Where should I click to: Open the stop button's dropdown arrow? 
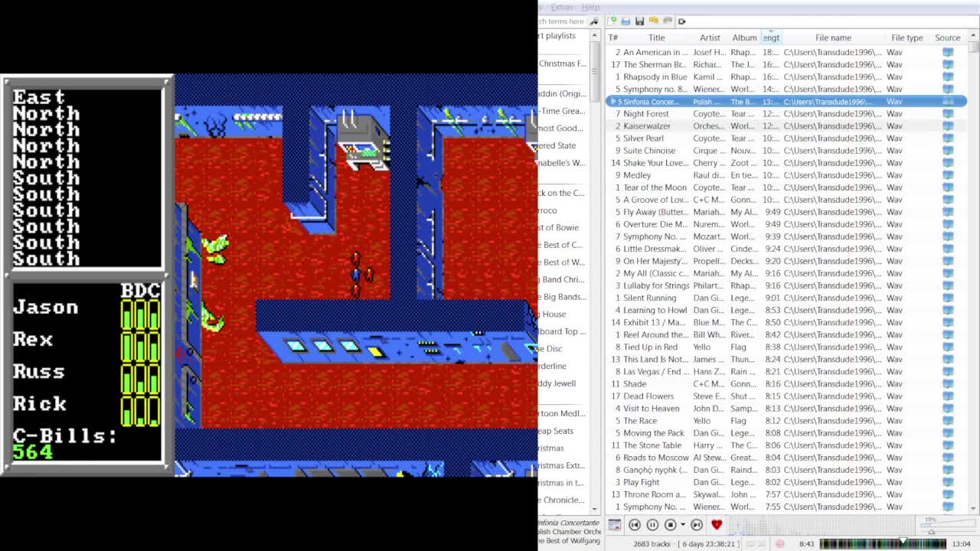pyautogui.click(x=683, y=525)
